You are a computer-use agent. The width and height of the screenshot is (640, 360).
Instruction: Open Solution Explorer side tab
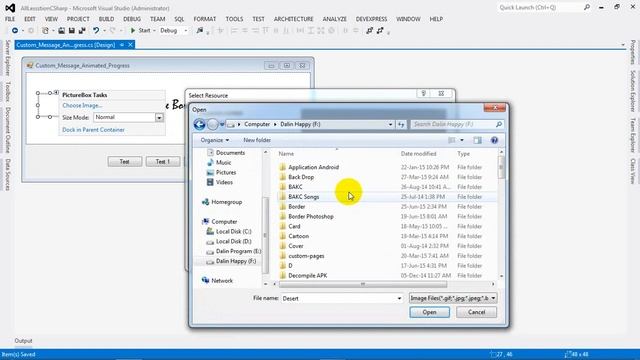click(x=633, y=91)
